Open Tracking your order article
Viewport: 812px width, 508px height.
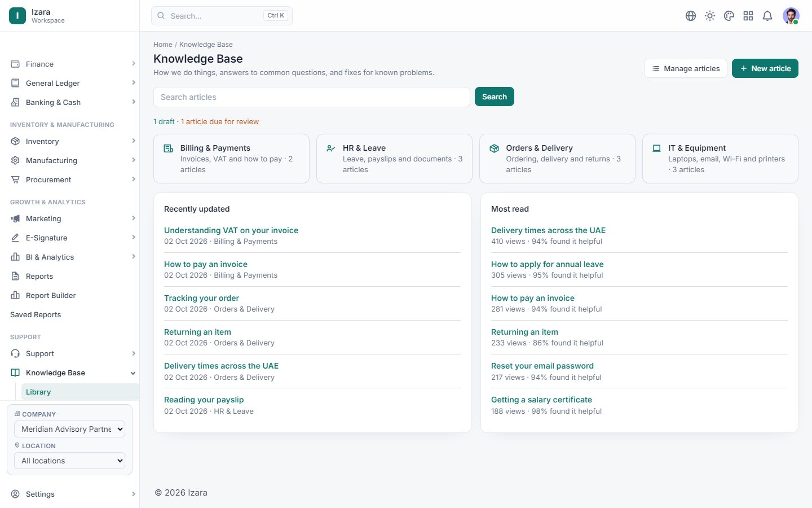click(x=201, y=298)
